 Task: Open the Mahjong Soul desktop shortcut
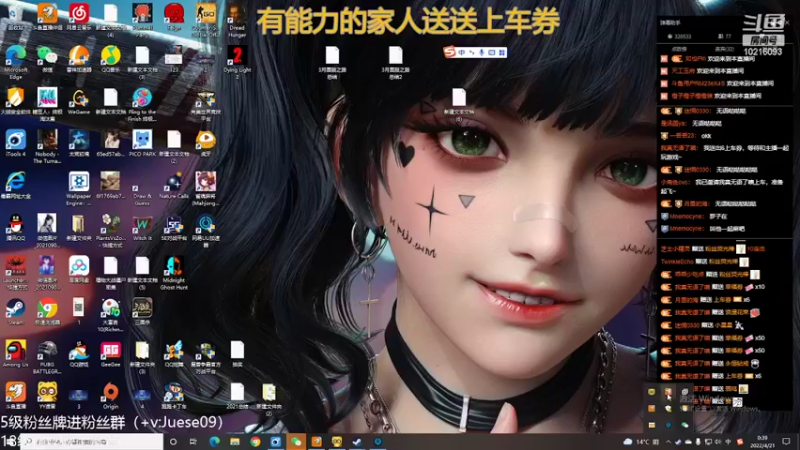(205, 188)
